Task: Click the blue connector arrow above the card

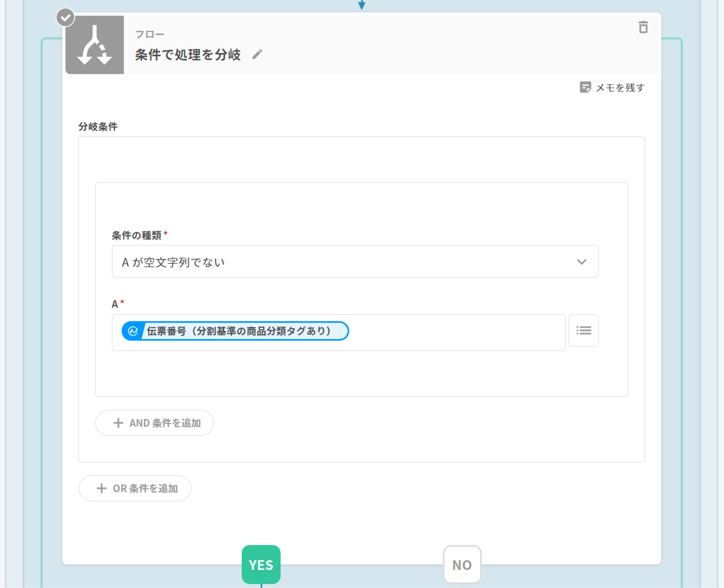Action: 362,5
